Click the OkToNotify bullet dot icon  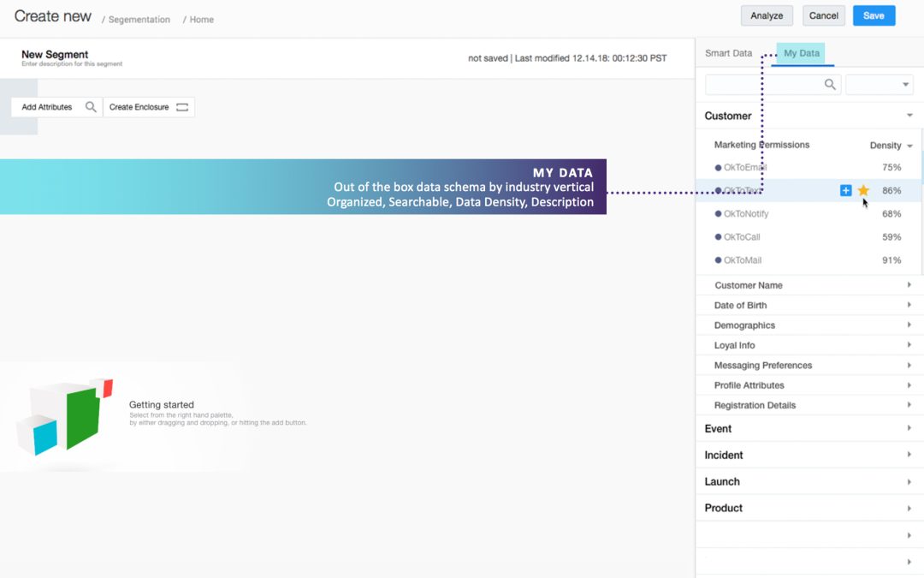click(x=718, y=214)
